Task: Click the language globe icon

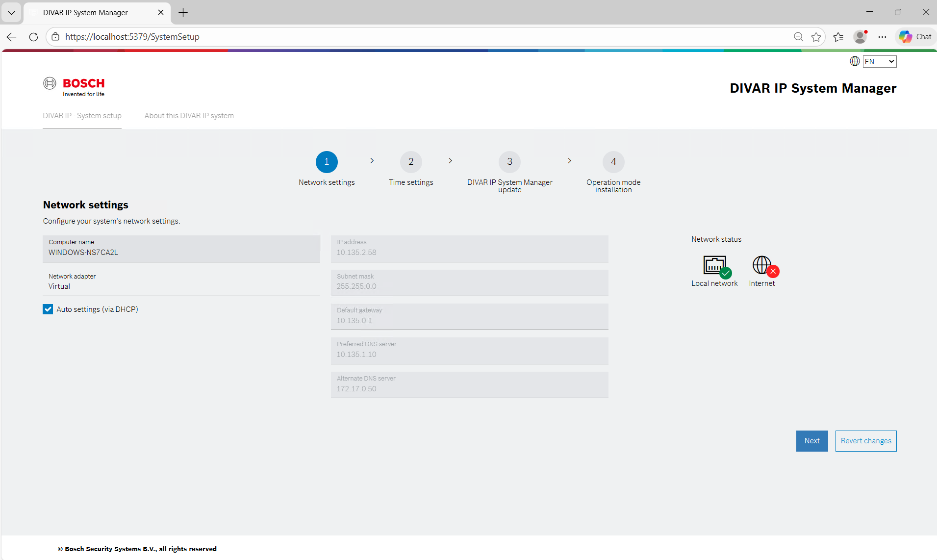Action: 855,61
